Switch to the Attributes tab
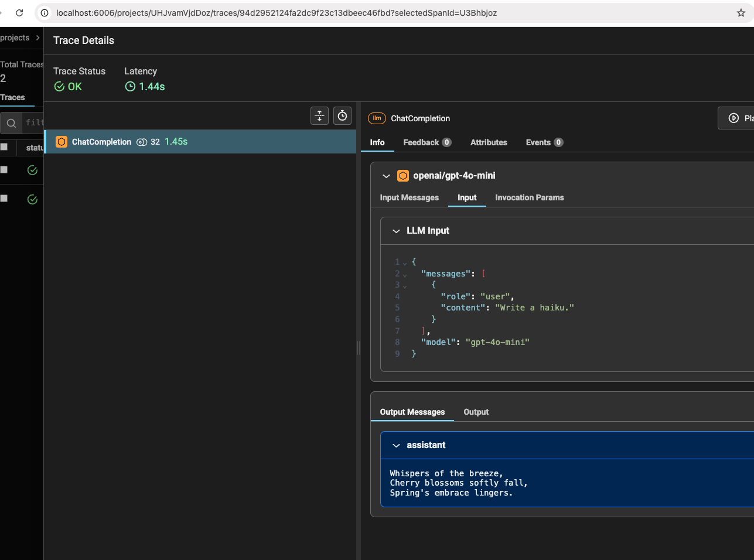This screenshot has width=754, height=560. click(488, 142)
